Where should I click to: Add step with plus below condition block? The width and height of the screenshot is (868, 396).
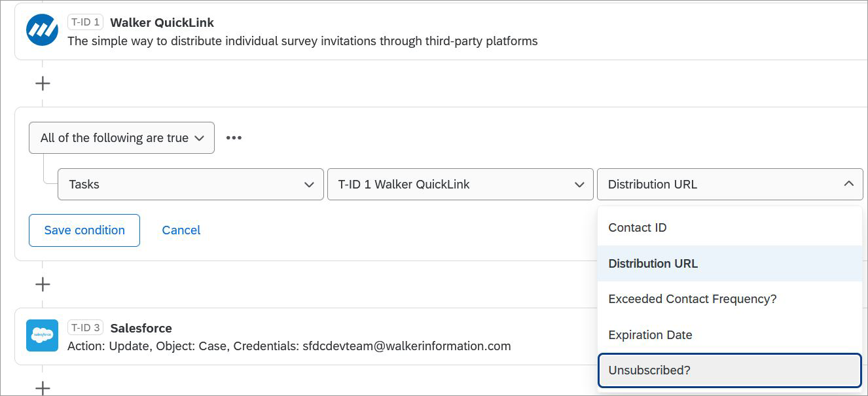[x=43, y=284]
